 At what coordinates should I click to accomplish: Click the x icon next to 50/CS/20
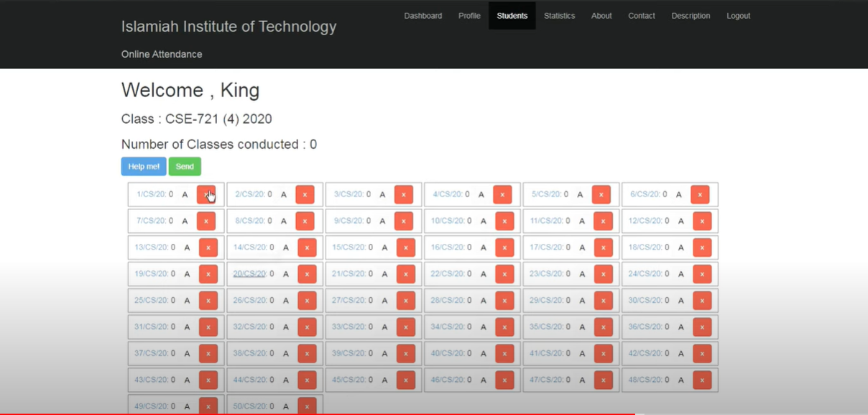[307, 406]
